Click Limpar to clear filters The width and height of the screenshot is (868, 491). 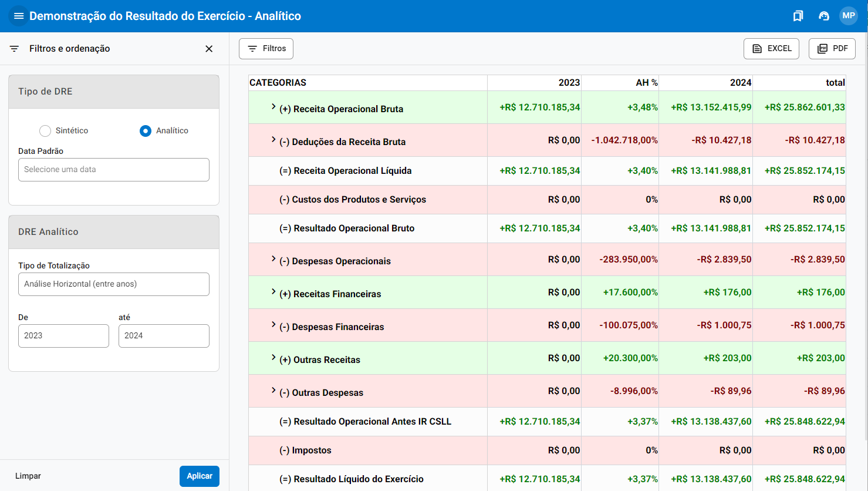point(28,476)
